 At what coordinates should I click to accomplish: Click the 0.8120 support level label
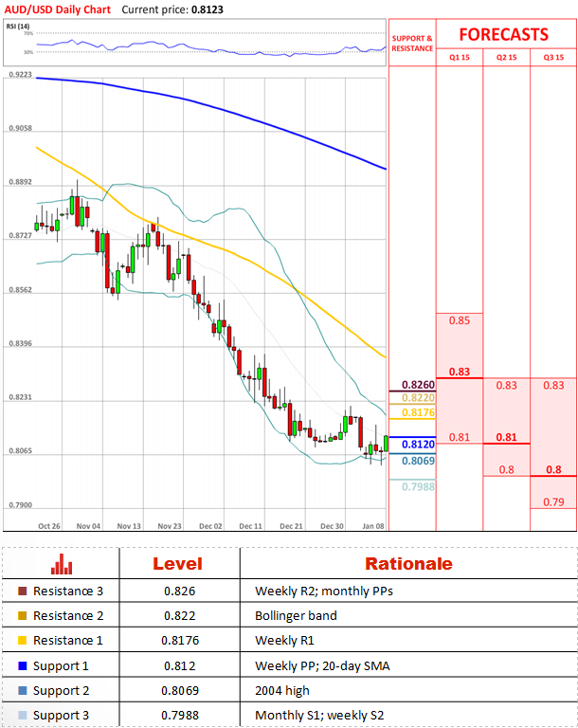click(x=418, y=445)
